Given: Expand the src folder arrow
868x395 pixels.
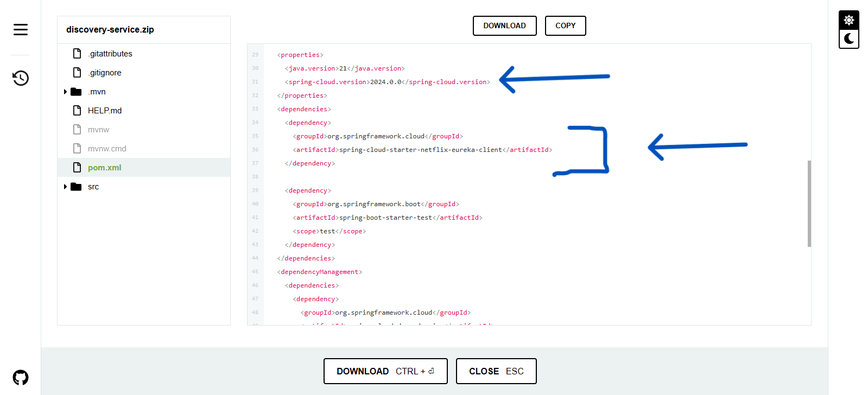Looking at the screenshot, I should tap(65, 187).
